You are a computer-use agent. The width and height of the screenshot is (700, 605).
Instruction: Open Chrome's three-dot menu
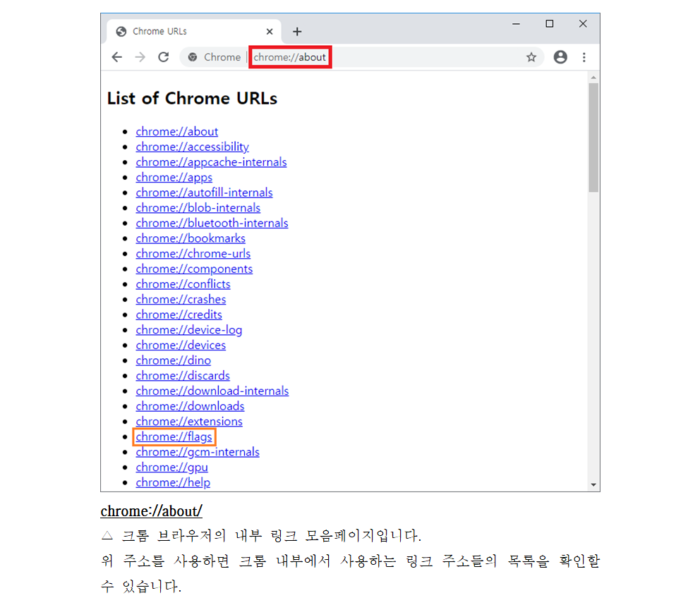584,57
